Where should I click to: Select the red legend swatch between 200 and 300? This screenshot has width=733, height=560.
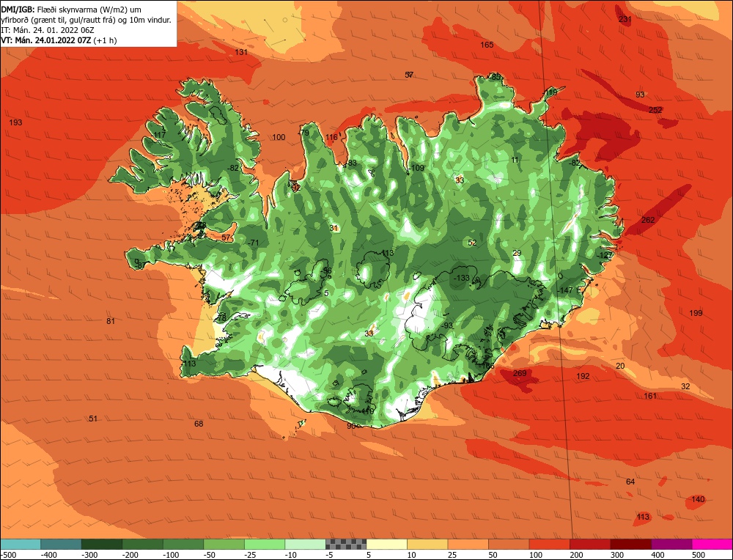(590, 544)
